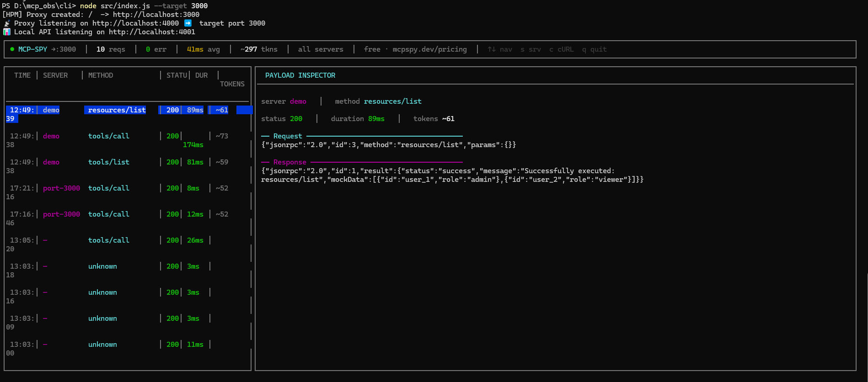Click the c cURL shortcut hint
Image resolution: width=868 pixels, height=382 pixels.
561,49
